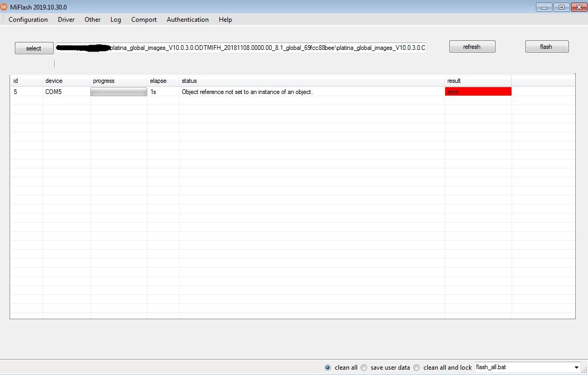
Task: Open the Log menu
Action: (116, 20)
